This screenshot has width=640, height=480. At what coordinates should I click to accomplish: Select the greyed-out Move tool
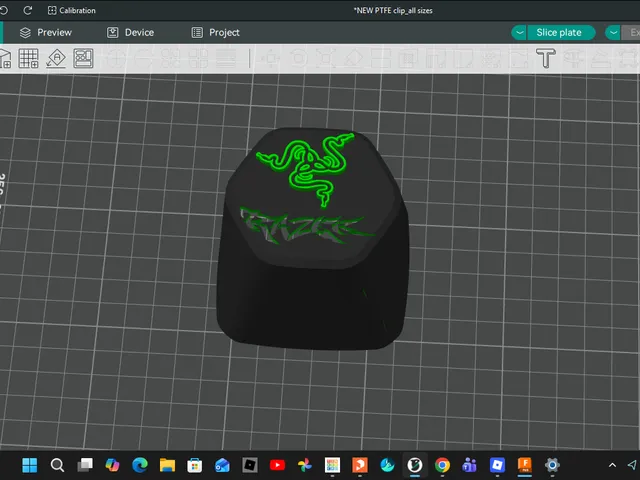270,58
